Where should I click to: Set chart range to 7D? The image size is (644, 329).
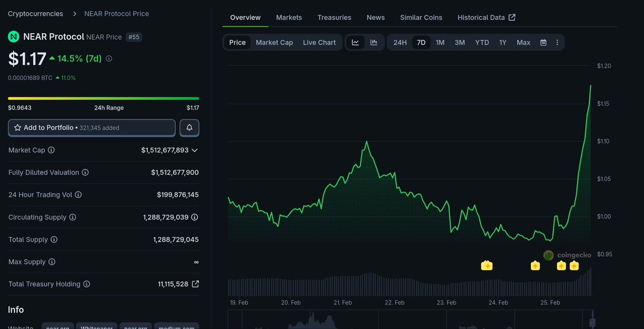click(x=421, y=42)
